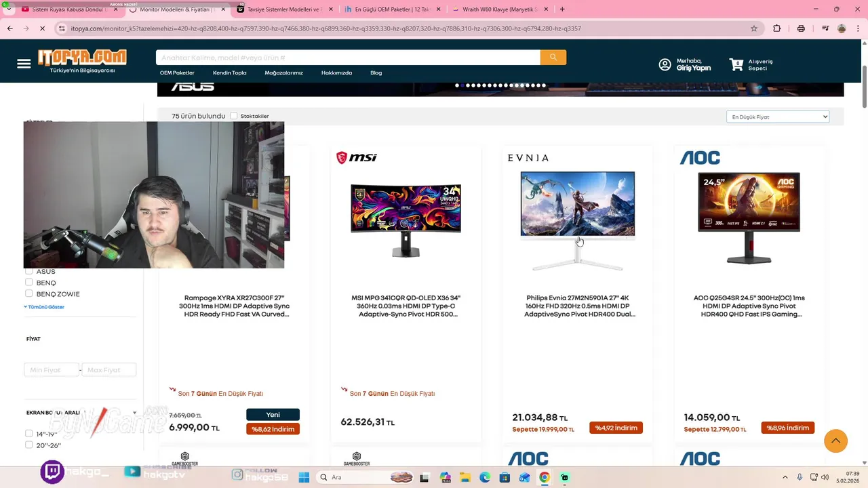Open Chrome tab search dropdown arrow
This screenshot has width=868, height=488.
[8, 9]
